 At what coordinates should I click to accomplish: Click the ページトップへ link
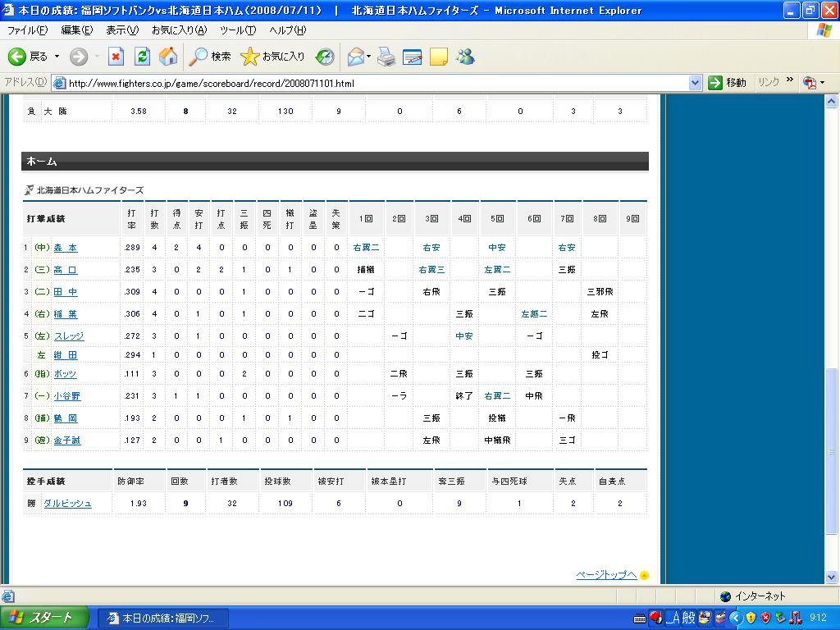coord(606,575)
